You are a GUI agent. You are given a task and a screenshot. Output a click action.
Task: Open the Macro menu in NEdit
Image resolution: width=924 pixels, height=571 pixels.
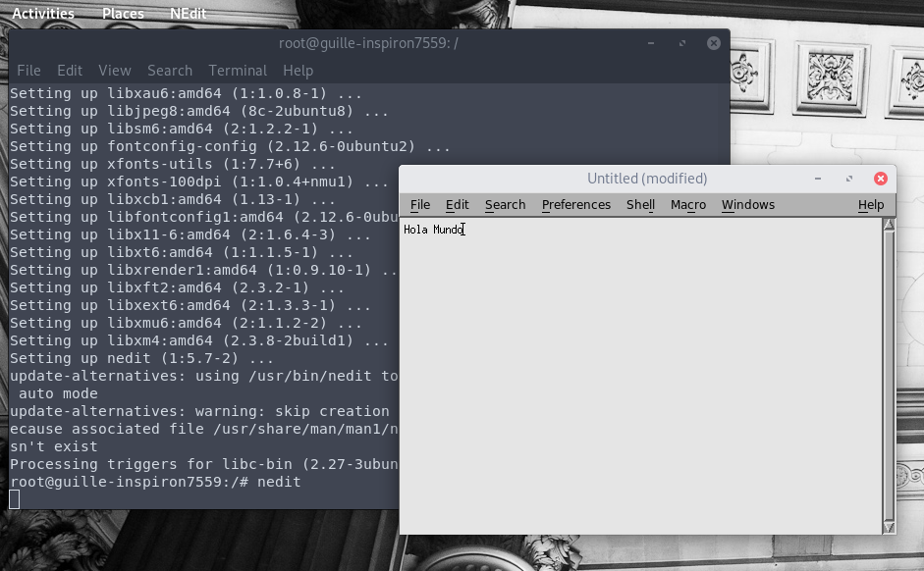point(688,205)
